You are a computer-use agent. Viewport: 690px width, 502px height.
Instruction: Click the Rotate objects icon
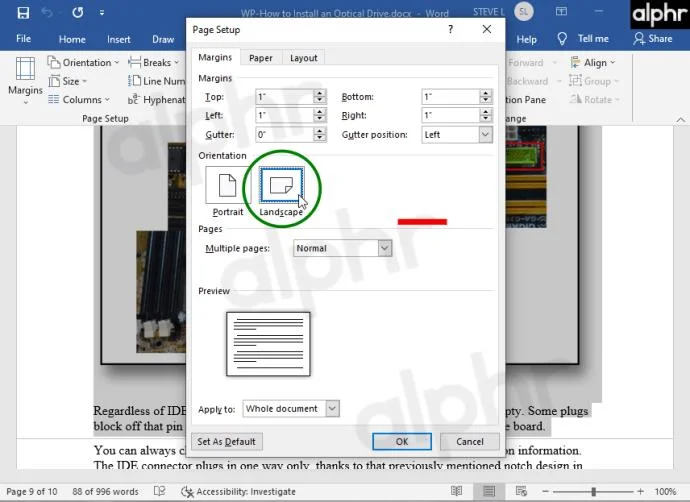click(575, 99)
